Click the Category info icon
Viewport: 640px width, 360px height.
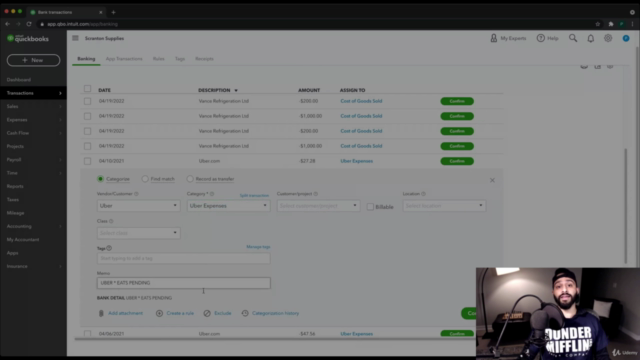212,194
